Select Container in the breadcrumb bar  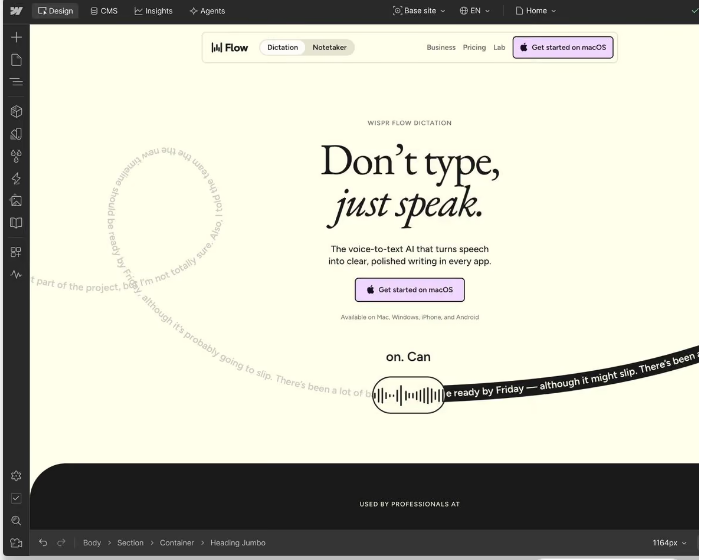(x=177, y=543)
